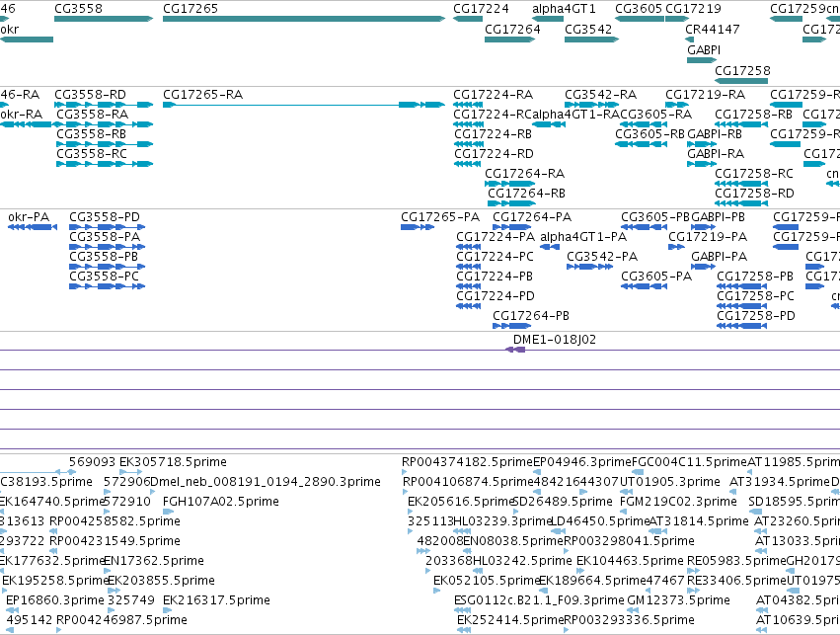
Task: Click the FGH107A02.5prime EST label
Action: [221, 502]
